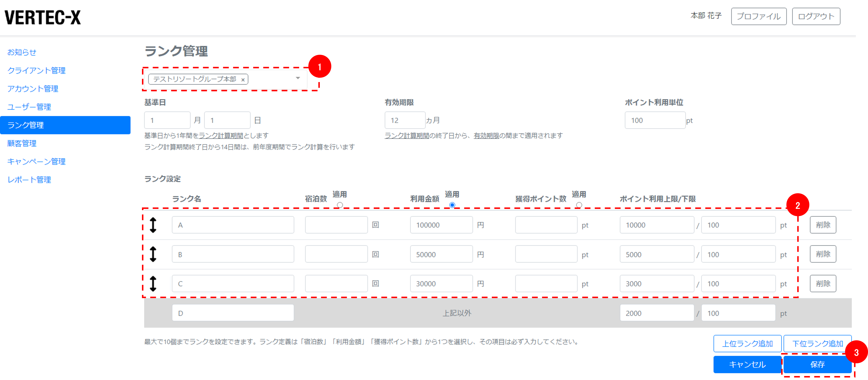Click the 上記以外 label in row D
Screen dimensions: 868x380
click(457, 313)
